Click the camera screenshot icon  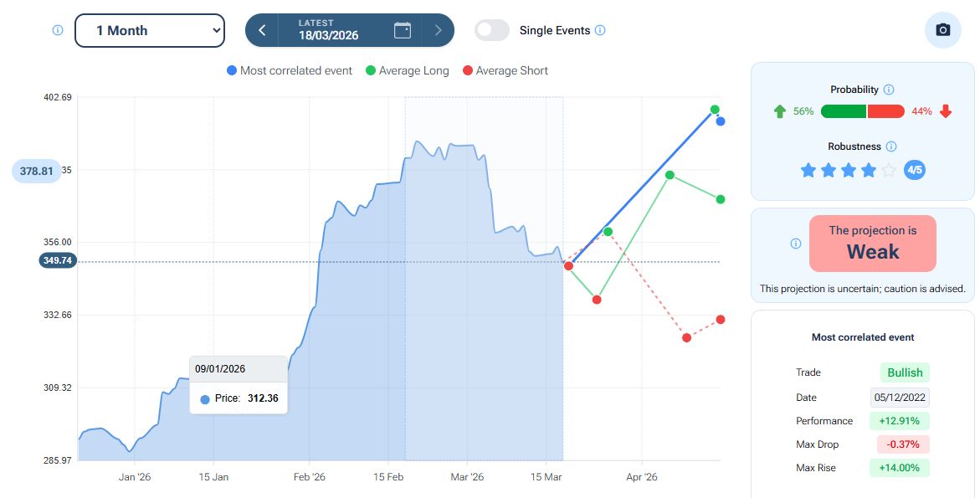tap(943, 30)
